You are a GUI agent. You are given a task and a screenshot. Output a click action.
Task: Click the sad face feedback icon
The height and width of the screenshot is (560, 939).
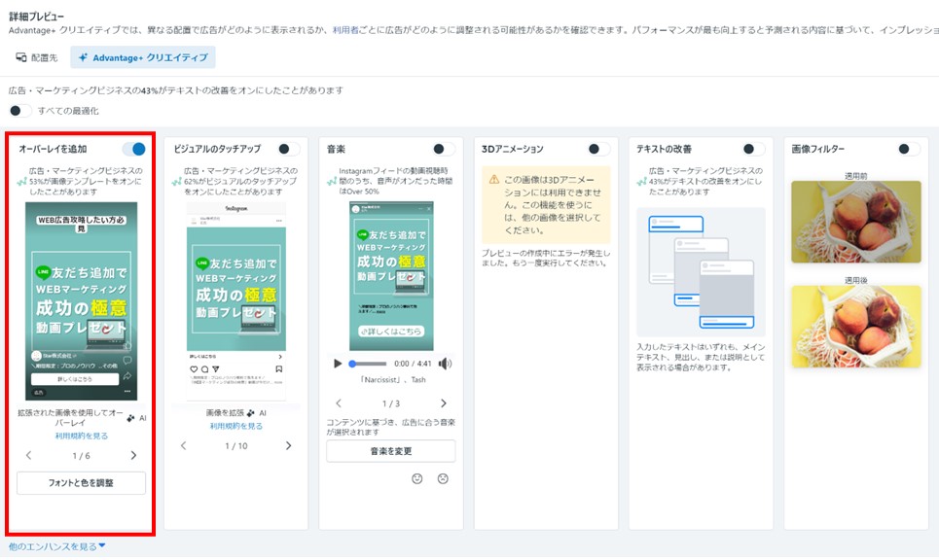click(x=443, y=478)
